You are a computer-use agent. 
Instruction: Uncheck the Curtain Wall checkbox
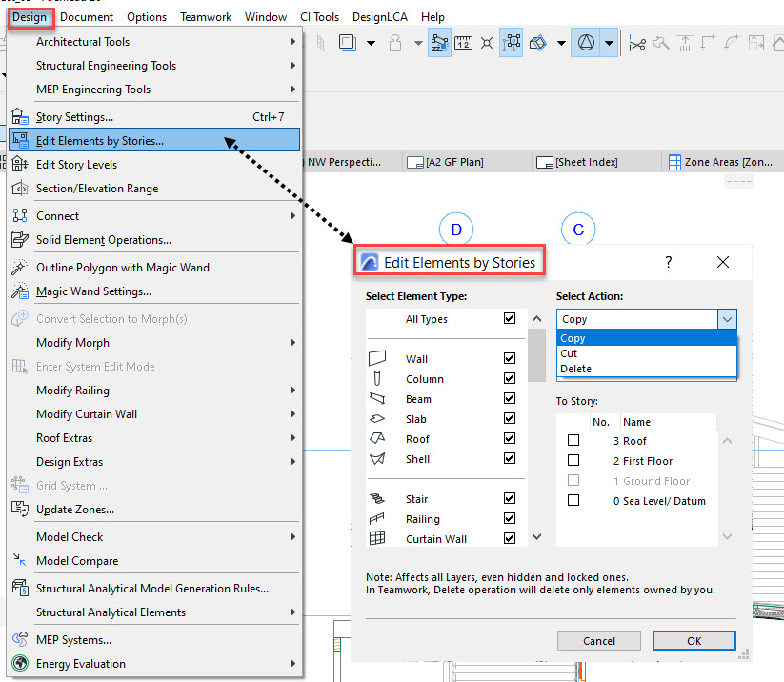[x=510, y=538]
